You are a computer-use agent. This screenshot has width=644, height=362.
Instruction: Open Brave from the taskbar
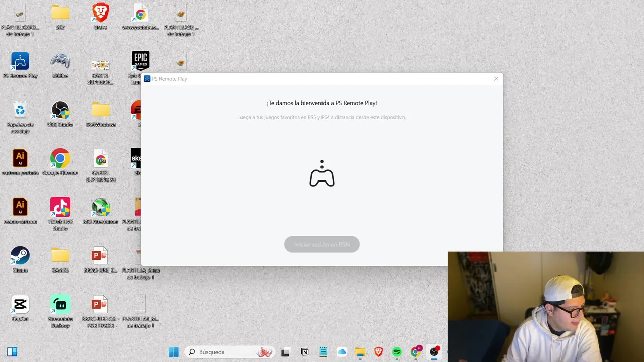coord(378,352)
